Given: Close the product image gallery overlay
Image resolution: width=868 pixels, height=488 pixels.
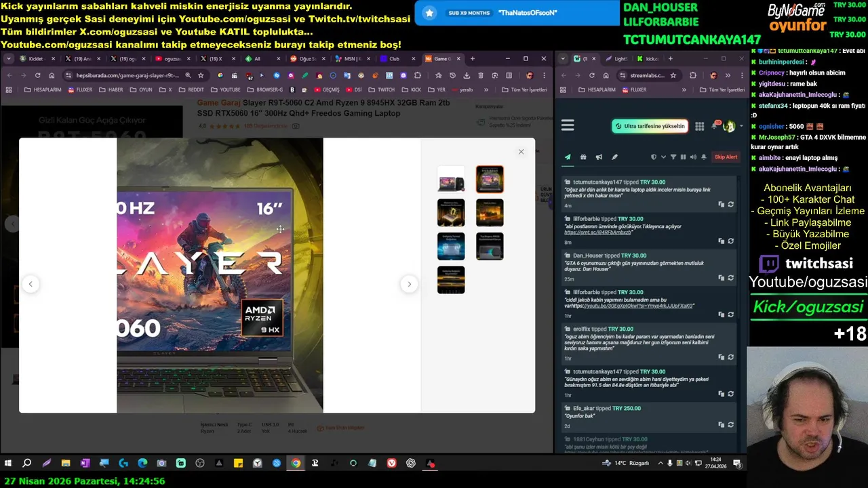Looking at the screenshot, I should pos(521,152).
